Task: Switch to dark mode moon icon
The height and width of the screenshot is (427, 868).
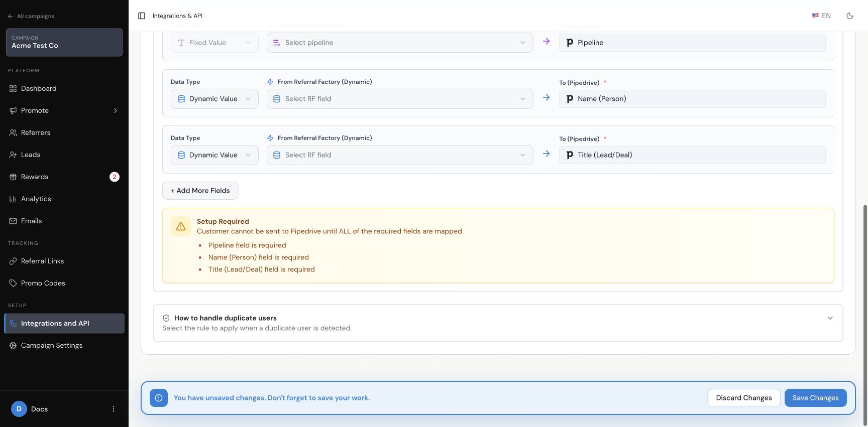Action: [x=850, y=16]
